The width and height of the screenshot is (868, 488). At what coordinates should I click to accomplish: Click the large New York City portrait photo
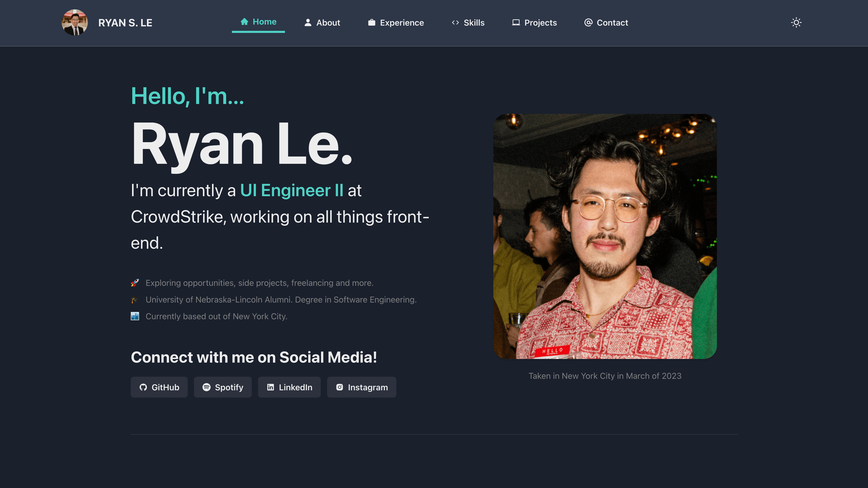click(605, 236)
